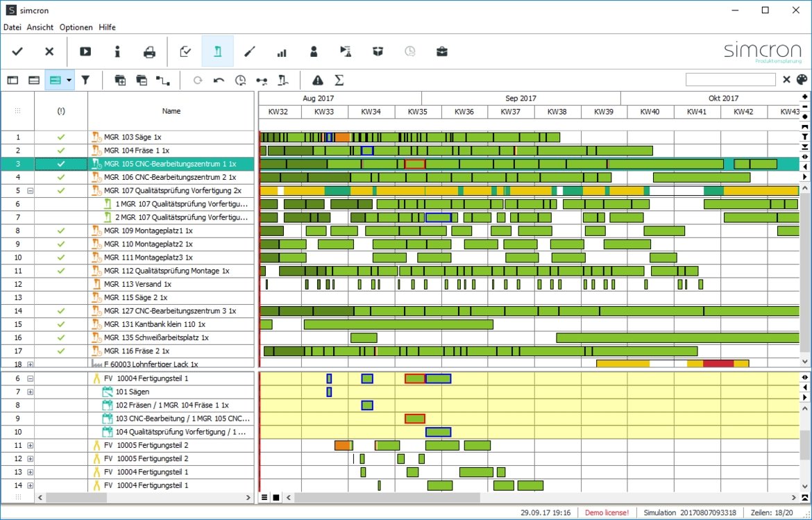Open the color palette icon beside search
This screenshot has height=520, width=812.
tap(802, 80)
